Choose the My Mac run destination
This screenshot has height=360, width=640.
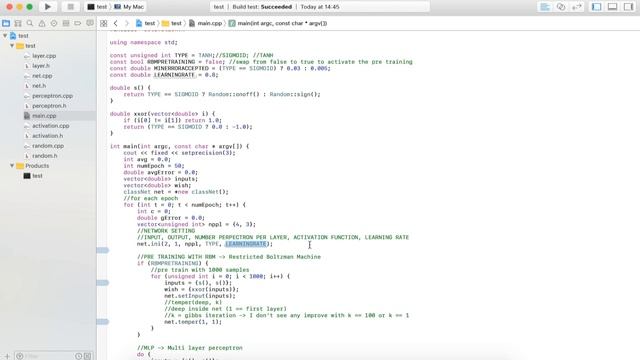[x=129, y=7]
